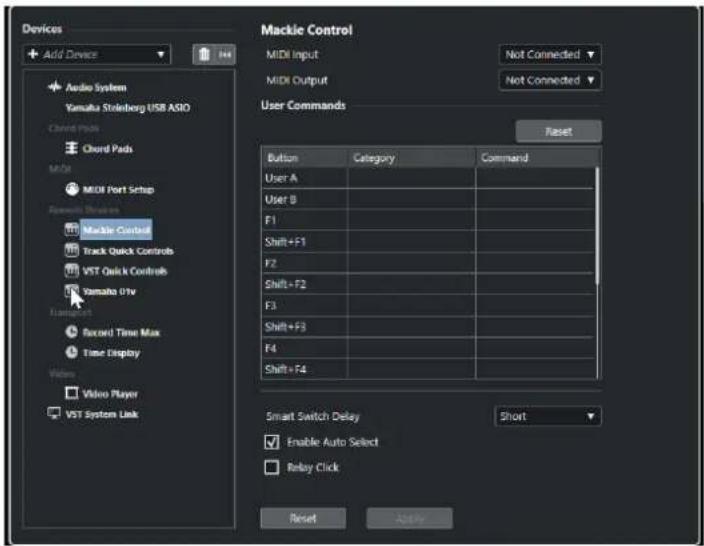
Task: Click Reset button above User Commands table
Action: pos(559,132)
